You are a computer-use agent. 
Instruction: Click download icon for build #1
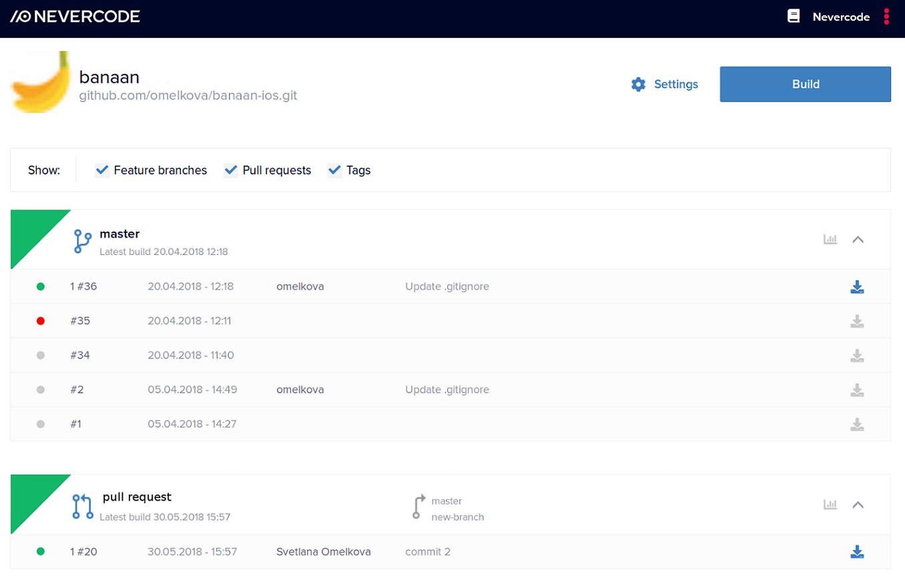click(858, 424)
